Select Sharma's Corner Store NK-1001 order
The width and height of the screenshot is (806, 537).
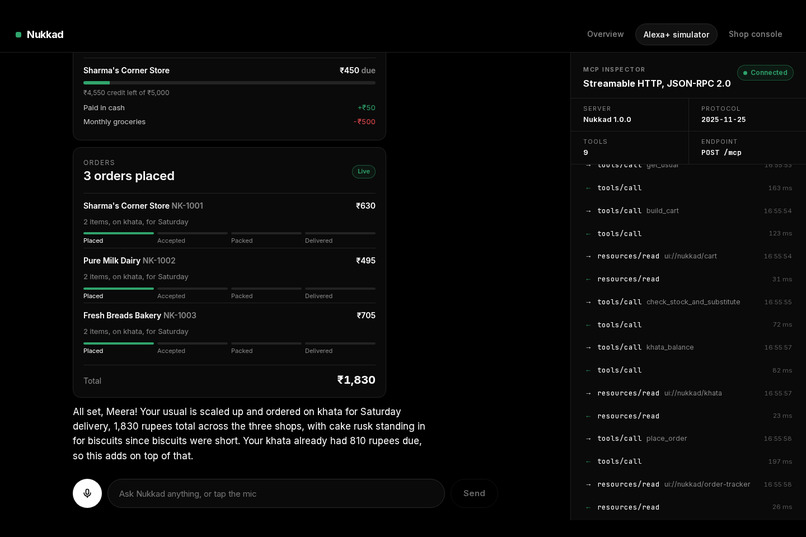229,221
